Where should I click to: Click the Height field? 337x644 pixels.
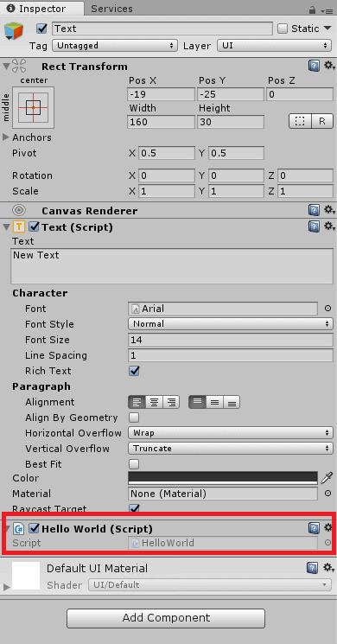(x=231, y=122)
